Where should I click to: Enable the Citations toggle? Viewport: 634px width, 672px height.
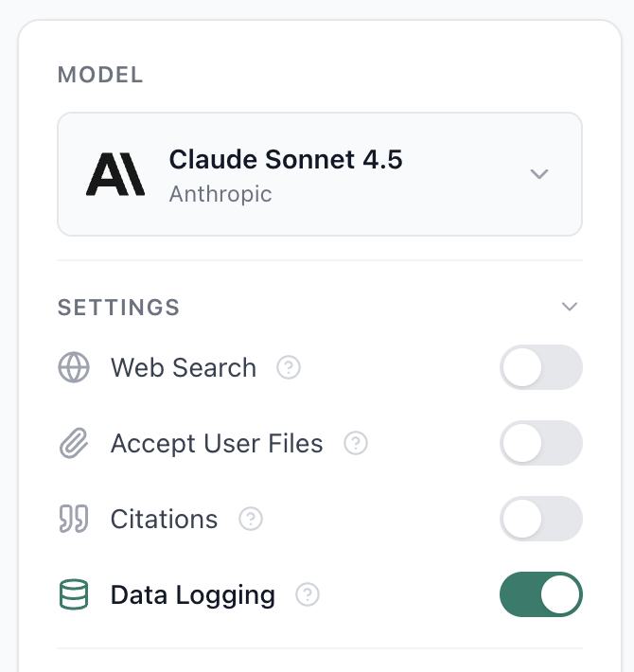pos(540,519)
